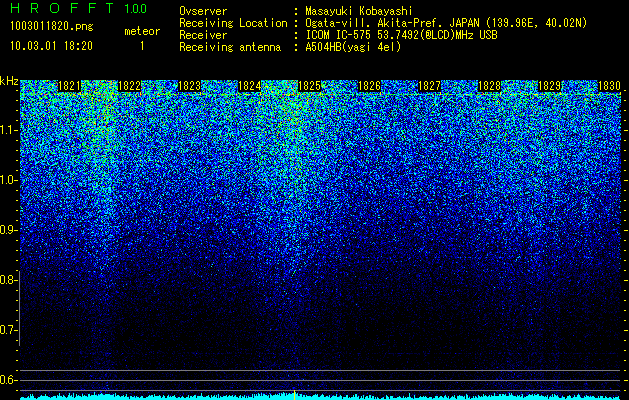Select the 1824 time marker
Screen dimensions: 629x400
click(250, 86)
